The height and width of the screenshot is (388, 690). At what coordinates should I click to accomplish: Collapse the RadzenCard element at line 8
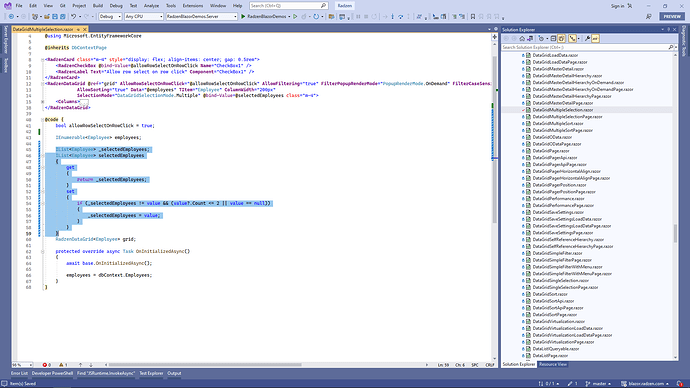coord(42,59)
